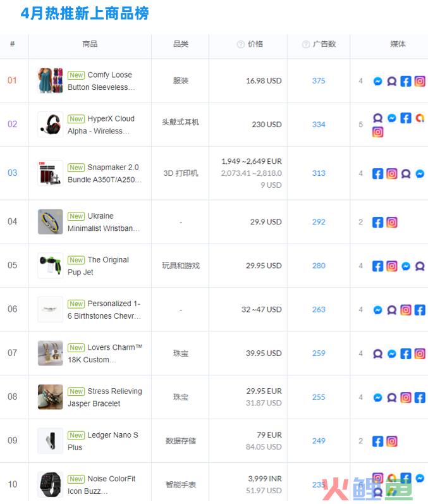Open the Noise ColorFit Icon Buzz link
Screen dimensions: 428x504
[x=102, y=485]
